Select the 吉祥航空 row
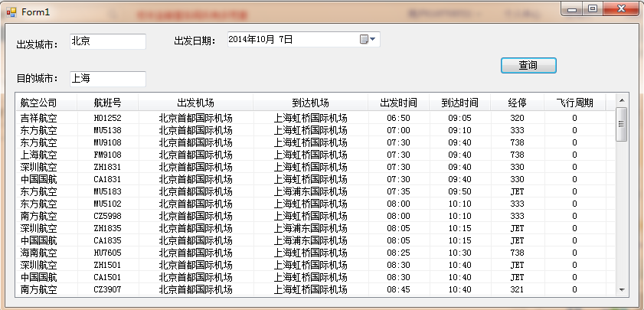The height and width of the screenshot is (310, 644). [x=315, y=118]
